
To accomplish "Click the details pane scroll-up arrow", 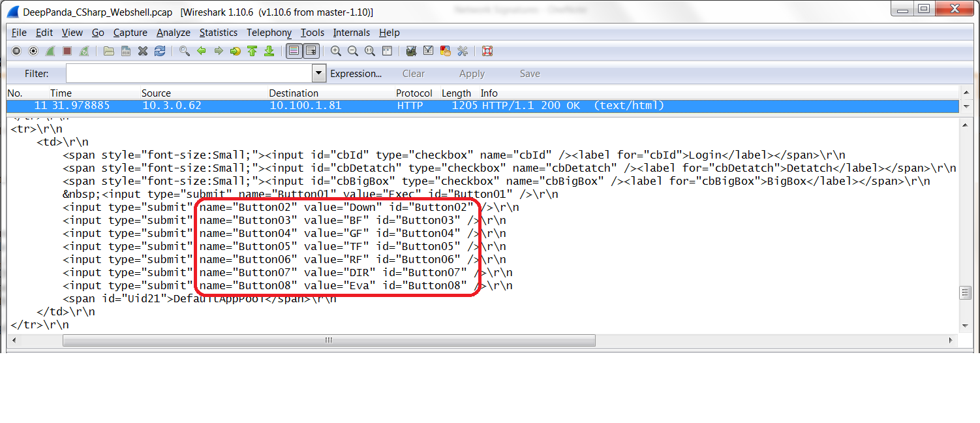I will click(x=966, y=124).
